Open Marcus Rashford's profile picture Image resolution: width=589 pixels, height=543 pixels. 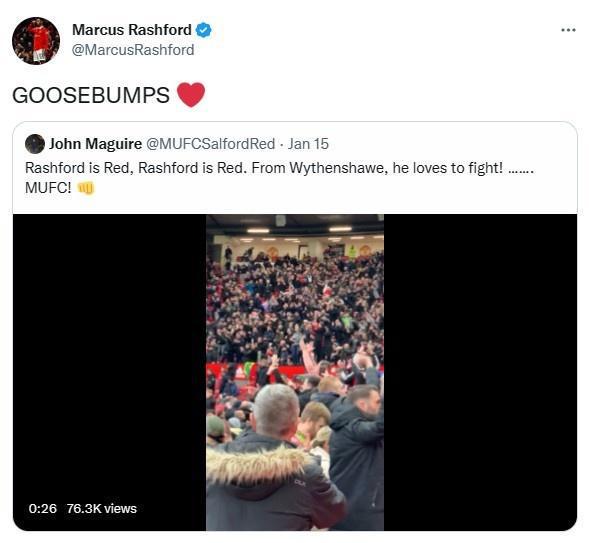[x=36, y=41]
